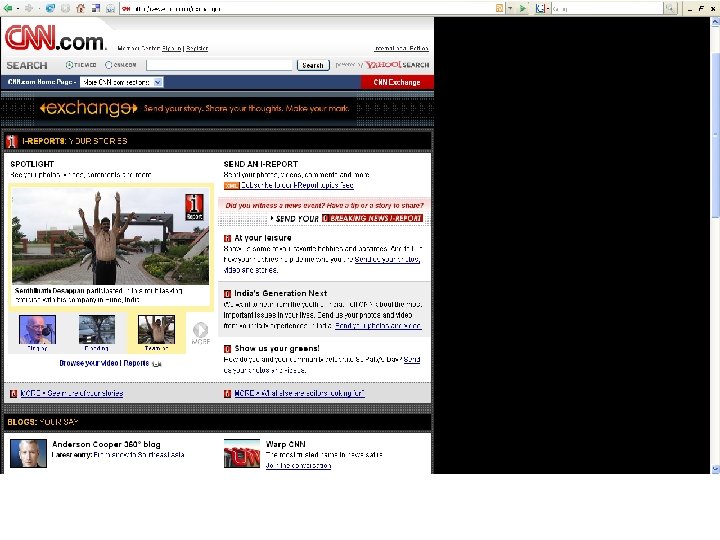Viewport: 720px width, 540px height.
Task: Click the International Edition link
Action: coord(401,48)
